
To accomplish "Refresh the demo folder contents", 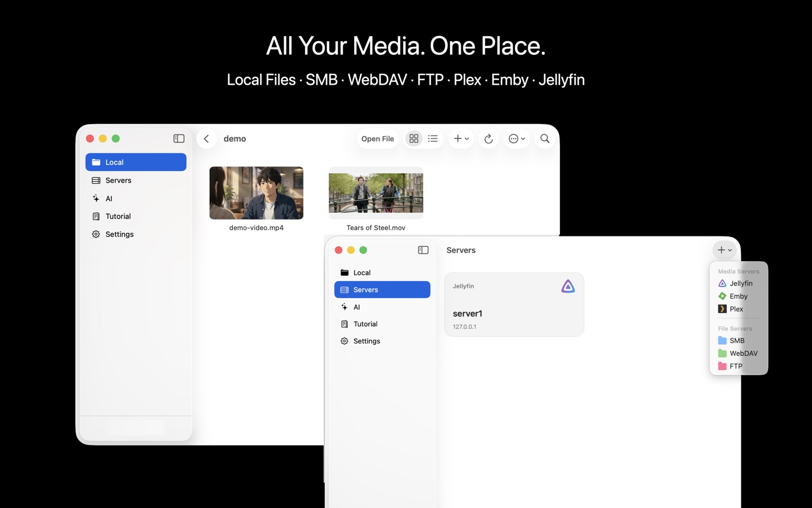I will [489, 139].
